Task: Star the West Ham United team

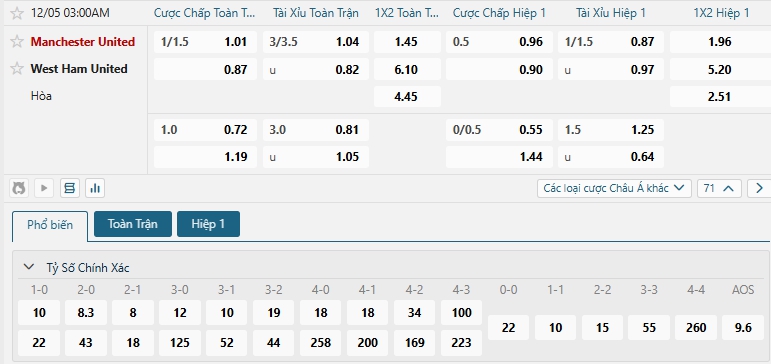Action: click(17, 69)
